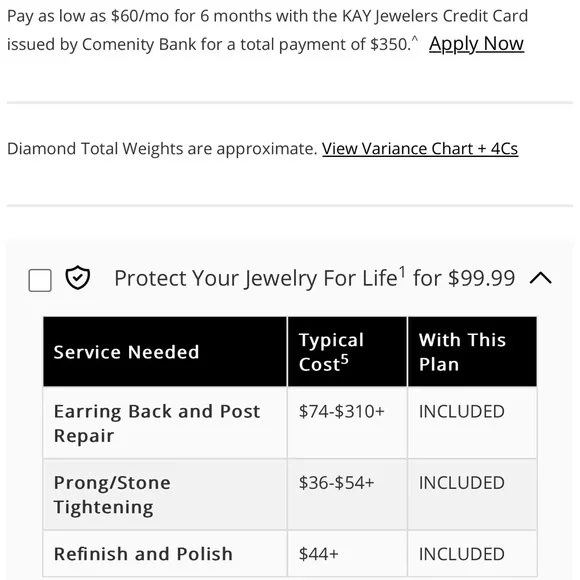Screen dimensions: 580x580
Task: Click the shield checkmark protection icon
Action: pos(78,277)
